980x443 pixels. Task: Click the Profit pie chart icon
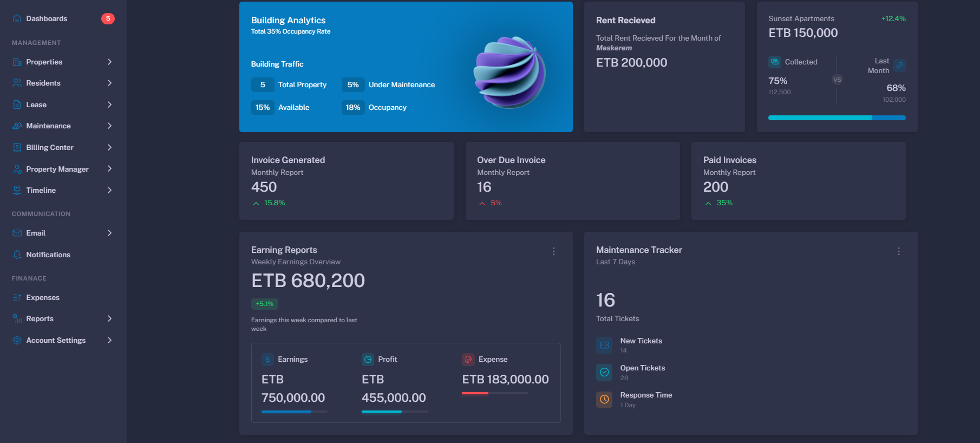(x=368, y=359)
